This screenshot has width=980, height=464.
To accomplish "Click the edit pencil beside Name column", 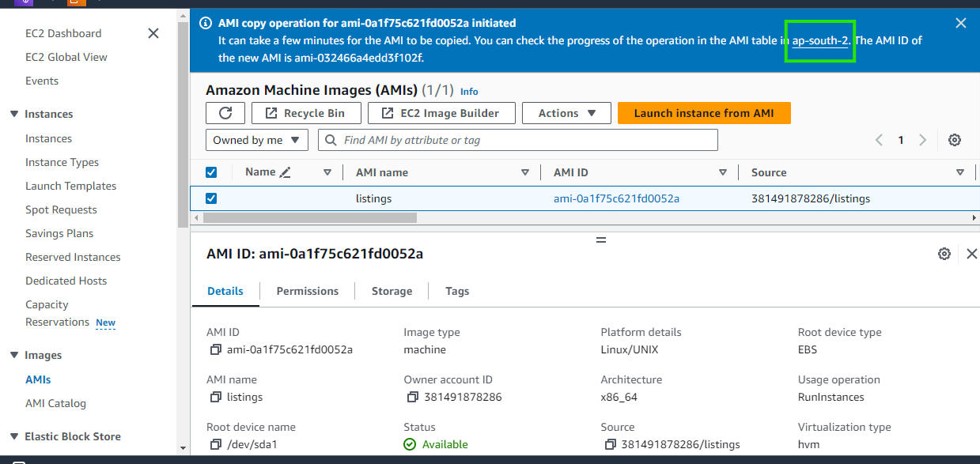I will pyautogui.click(x=286, y=172).
